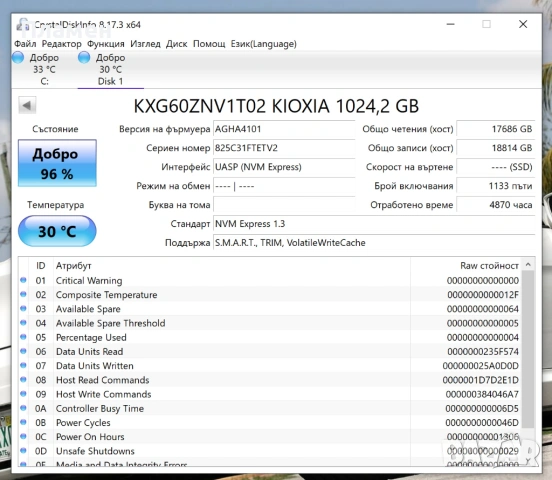552x480 pixels.
Task: Click the power on hours 4870 часа
Action: [496, 205]
